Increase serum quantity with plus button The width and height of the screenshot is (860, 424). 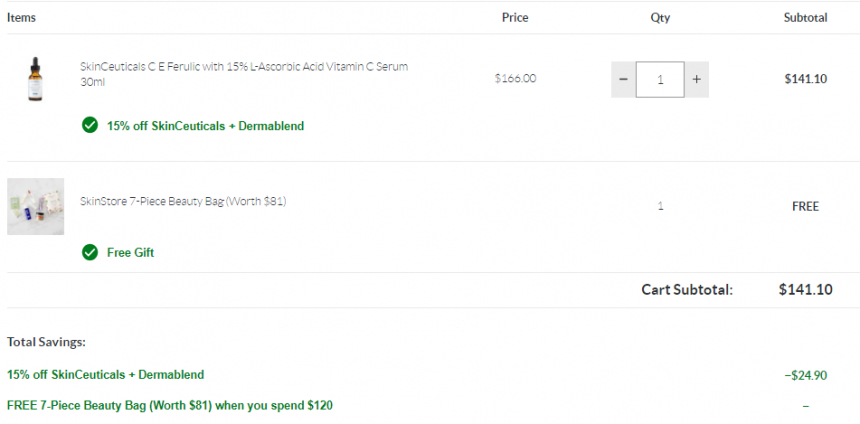point(697,80)
